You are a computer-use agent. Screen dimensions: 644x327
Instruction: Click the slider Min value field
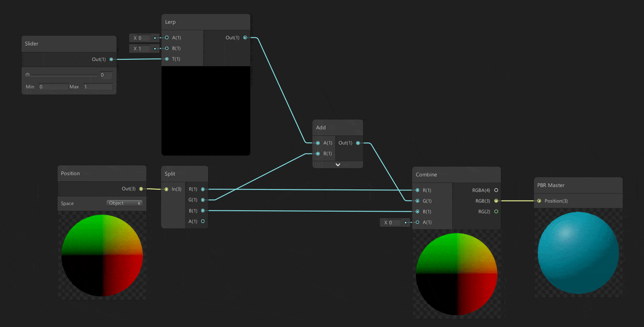[53, 87]
